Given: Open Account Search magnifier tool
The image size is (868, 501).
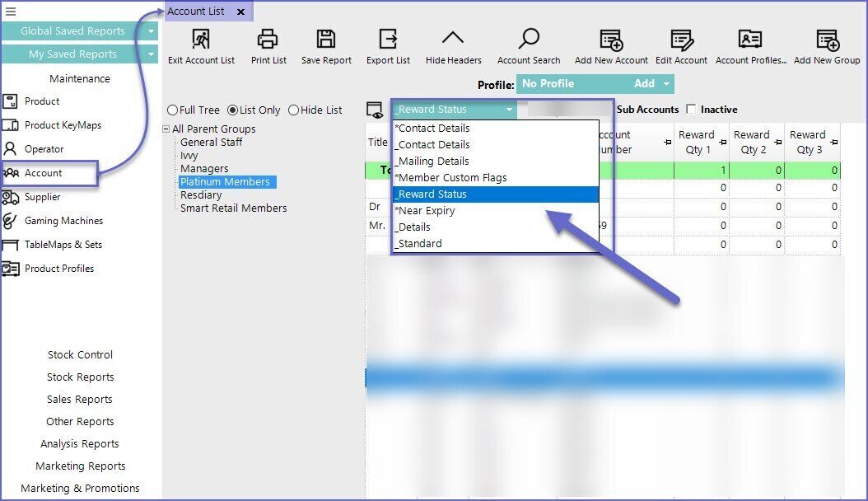Looking at the screenshot, I should click(529, 40).
